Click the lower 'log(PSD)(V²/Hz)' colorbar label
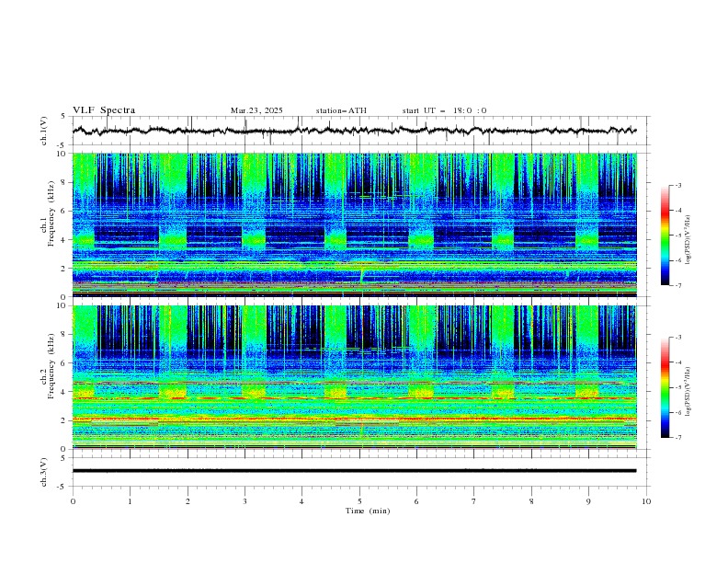 pyautogui.click(x=688, y=392)
